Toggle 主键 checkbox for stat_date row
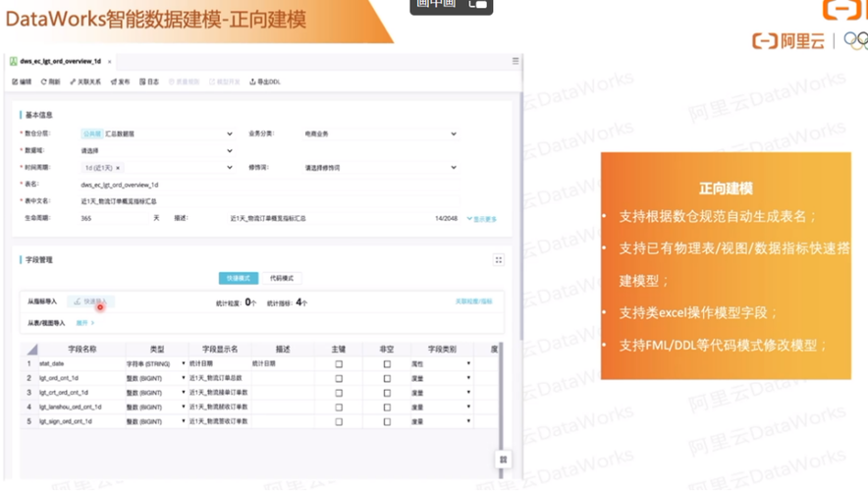Viewport: 868px width, 491px height. click(x=339, y=364)
